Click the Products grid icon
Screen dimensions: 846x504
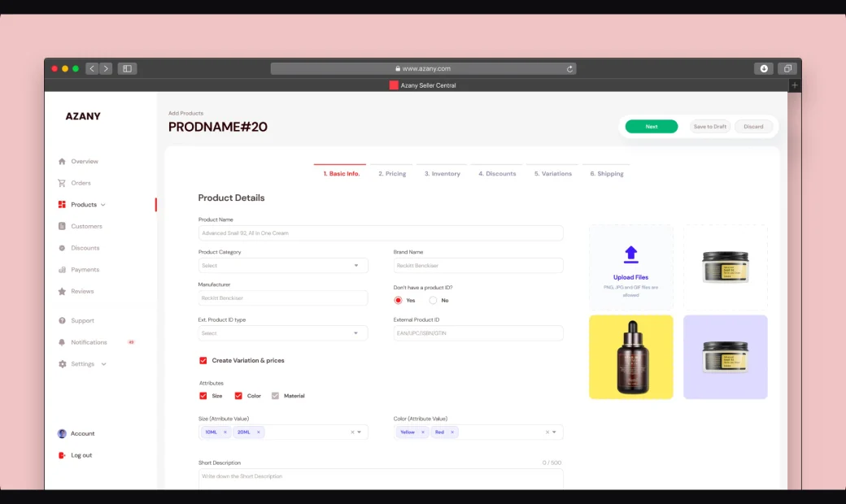pyautogui.click(x=62, y=204)
